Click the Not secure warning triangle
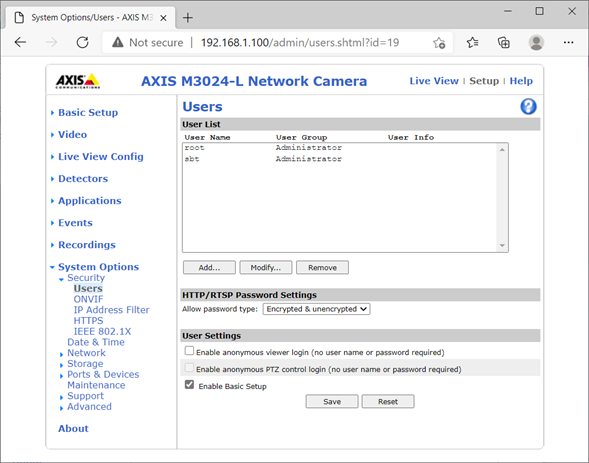589x463 pixels. [x=118, y=42]
